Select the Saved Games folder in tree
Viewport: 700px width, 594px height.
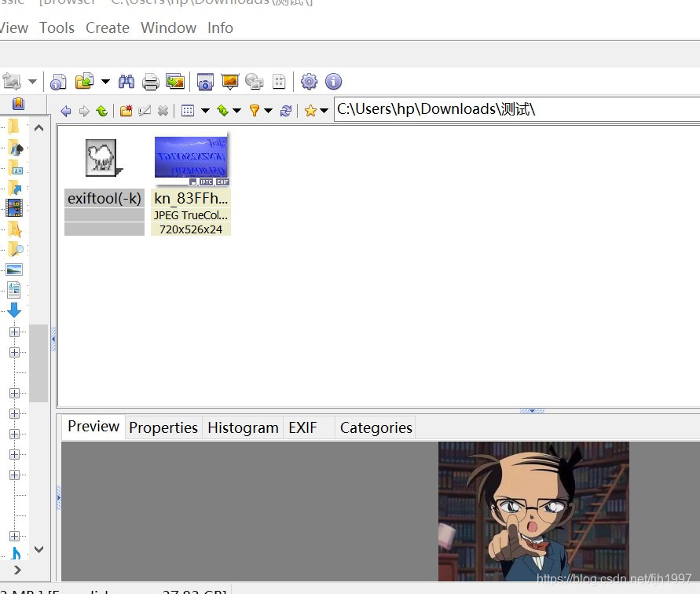point(16,148)
